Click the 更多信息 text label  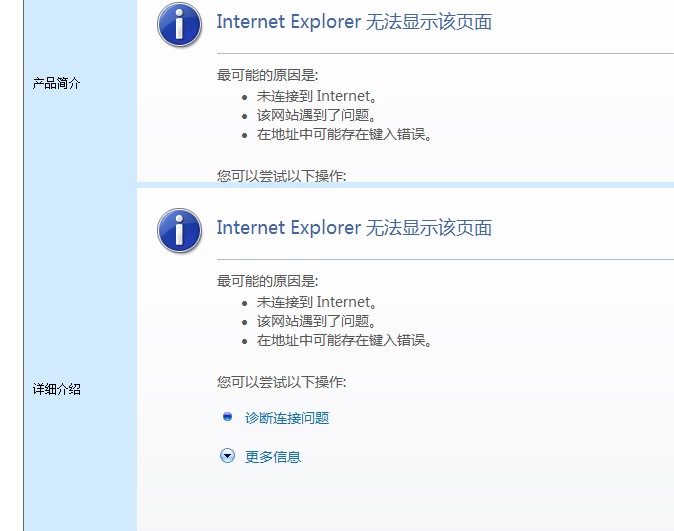273,457
